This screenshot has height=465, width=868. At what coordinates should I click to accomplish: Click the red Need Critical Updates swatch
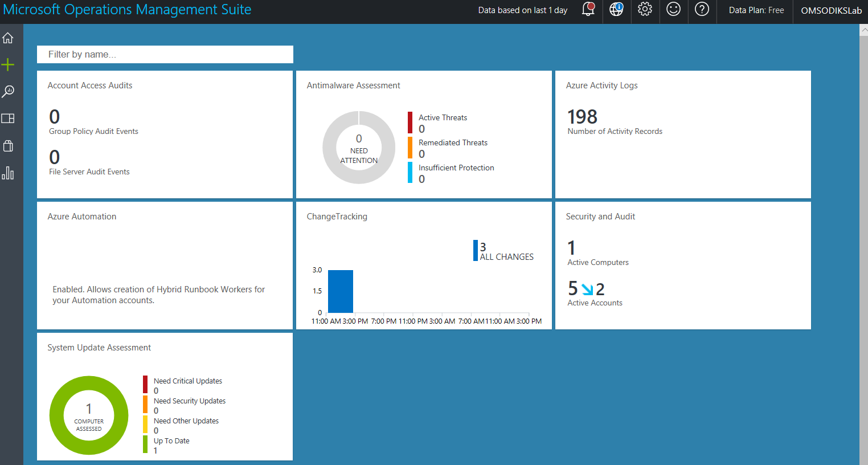point(145,385)
